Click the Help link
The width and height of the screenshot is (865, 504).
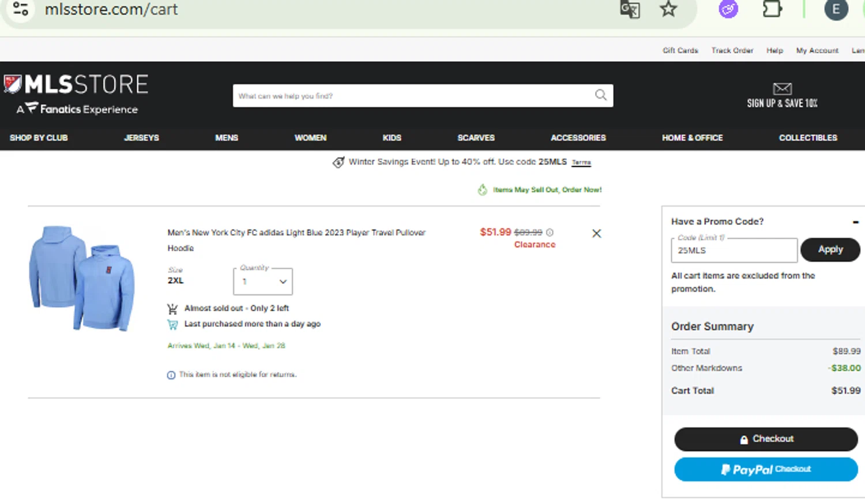[774, 51]
